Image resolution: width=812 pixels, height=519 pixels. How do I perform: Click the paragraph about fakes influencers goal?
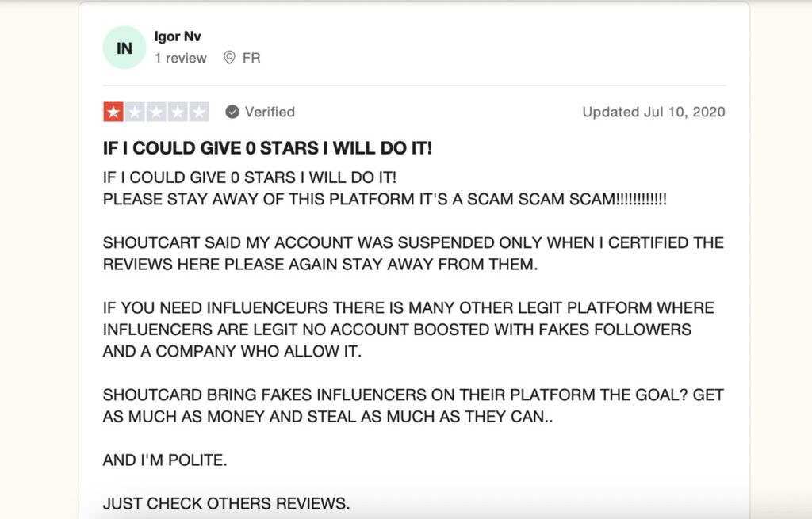coord(413,406)
